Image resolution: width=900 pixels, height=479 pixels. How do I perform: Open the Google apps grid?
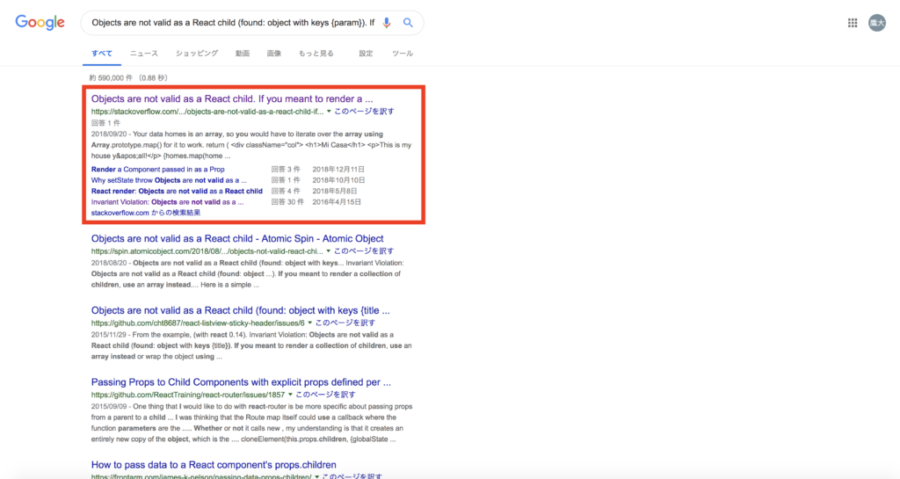[x=852, y=23]
